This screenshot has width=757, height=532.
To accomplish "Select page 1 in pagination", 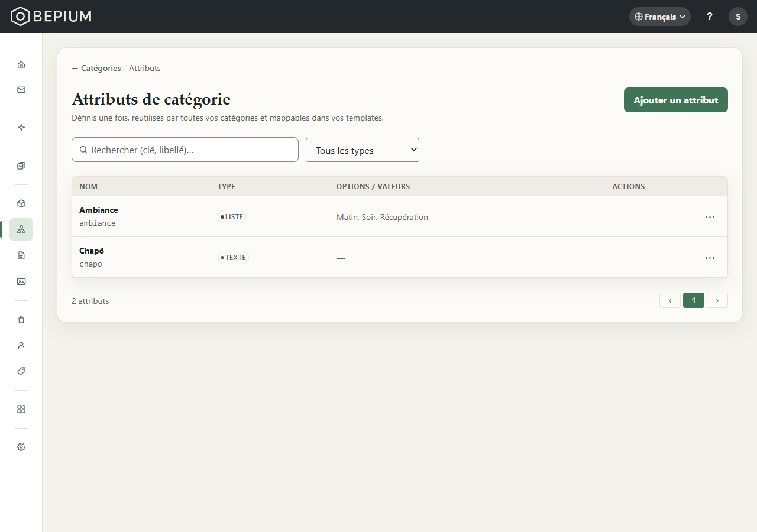I will (694, 300).
